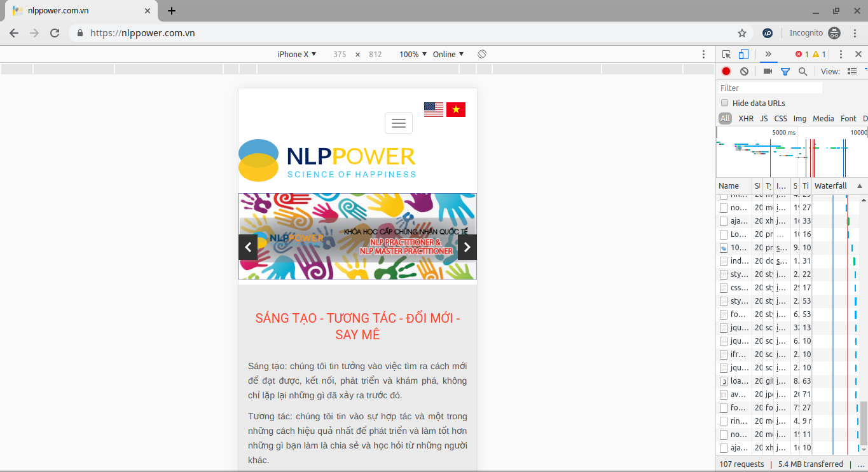Select the 'Lo...' request row
Screen dimensions: 868x472
(788, 234)
